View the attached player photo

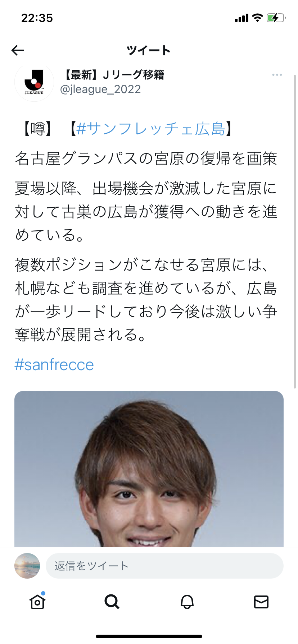pyautogui.click(x=149, y=469)
